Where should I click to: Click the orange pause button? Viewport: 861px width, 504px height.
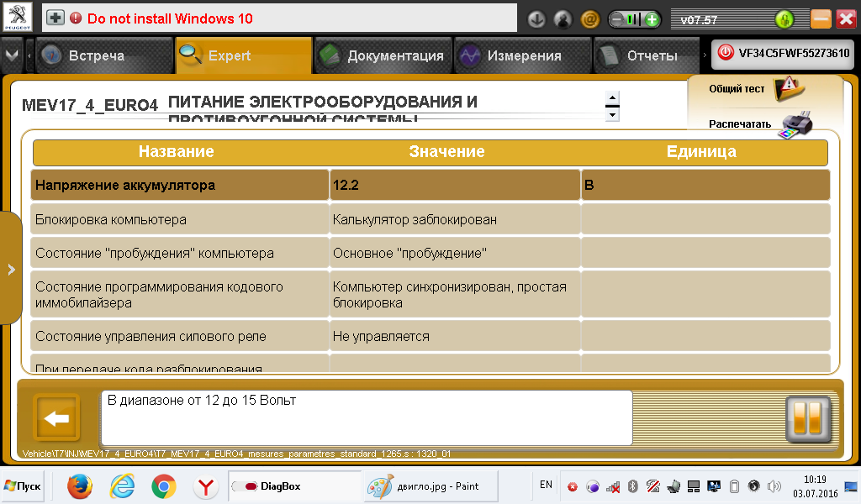[x=807, y=419]
